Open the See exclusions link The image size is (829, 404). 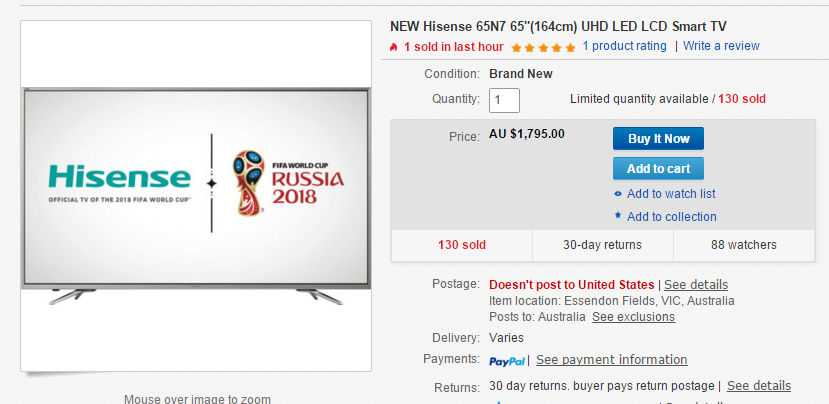[633, 317]
